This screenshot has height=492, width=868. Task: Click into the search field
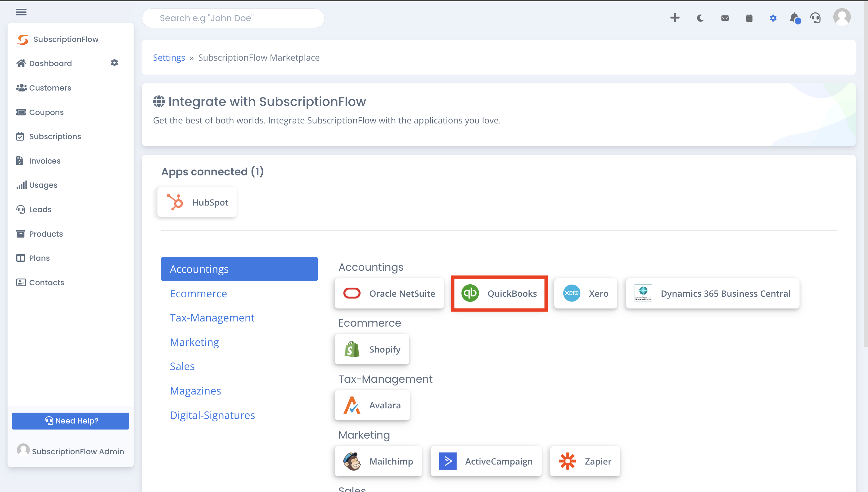click(233, 18)
